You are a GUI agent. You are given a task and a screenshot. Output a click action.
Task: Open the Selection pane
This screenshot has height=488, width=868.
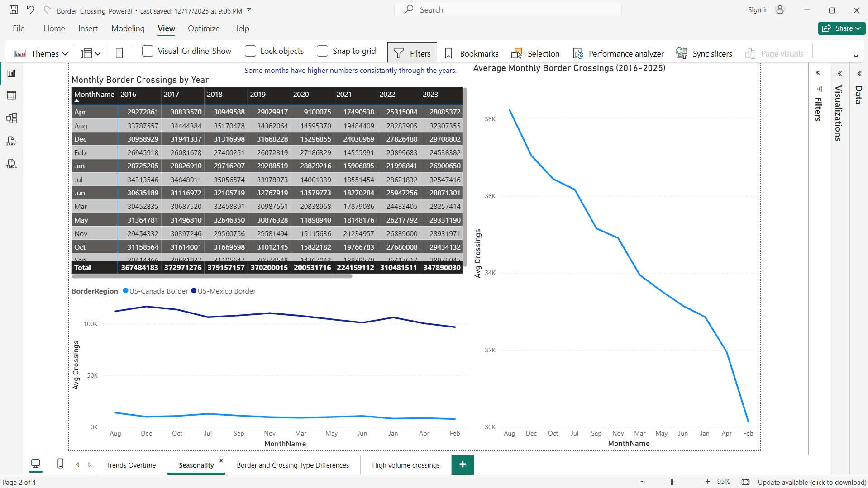(535, 53)
